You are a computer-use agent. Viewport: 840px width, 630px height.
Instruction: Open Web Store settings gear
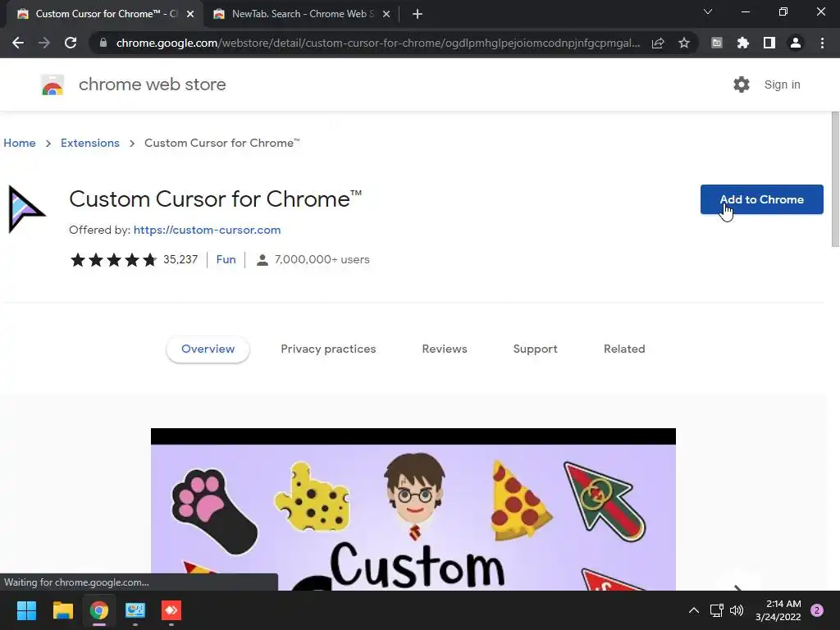pyautogui.click(x=742, y=84)
